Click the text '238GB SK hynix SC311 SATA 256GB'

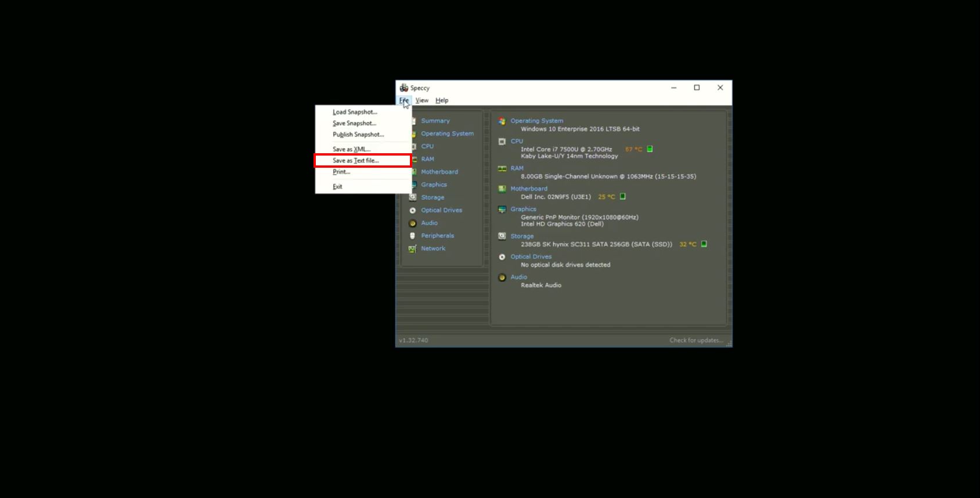(575, 244)
